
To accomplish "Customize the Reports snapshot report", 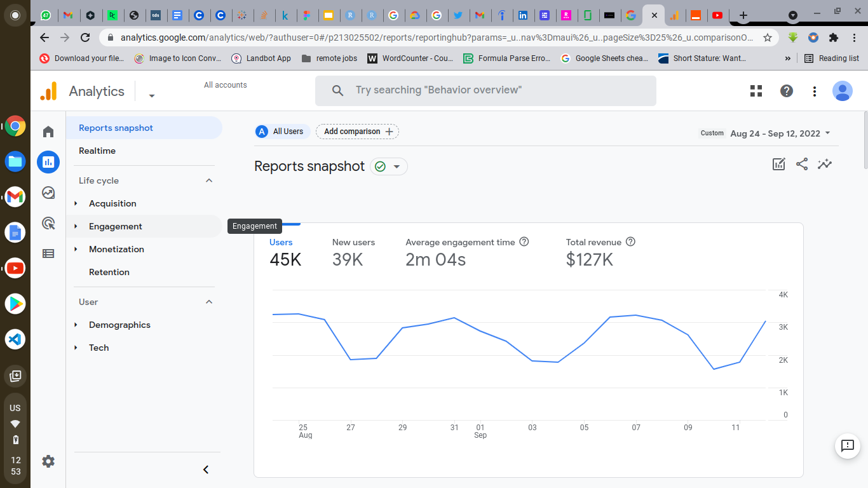I will 779,164.
